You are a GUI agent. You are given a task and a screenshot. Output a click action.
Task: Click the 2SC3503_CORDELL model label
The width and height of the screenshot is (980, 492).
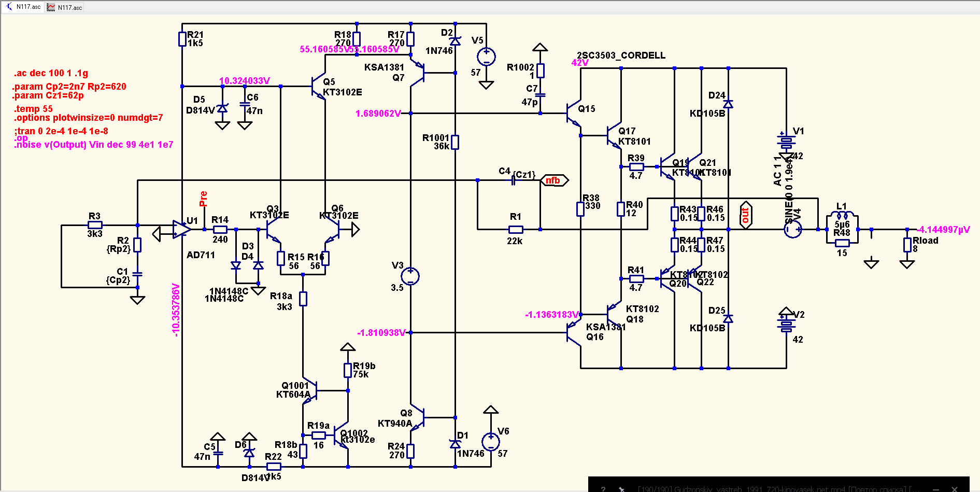pos(621,55)
